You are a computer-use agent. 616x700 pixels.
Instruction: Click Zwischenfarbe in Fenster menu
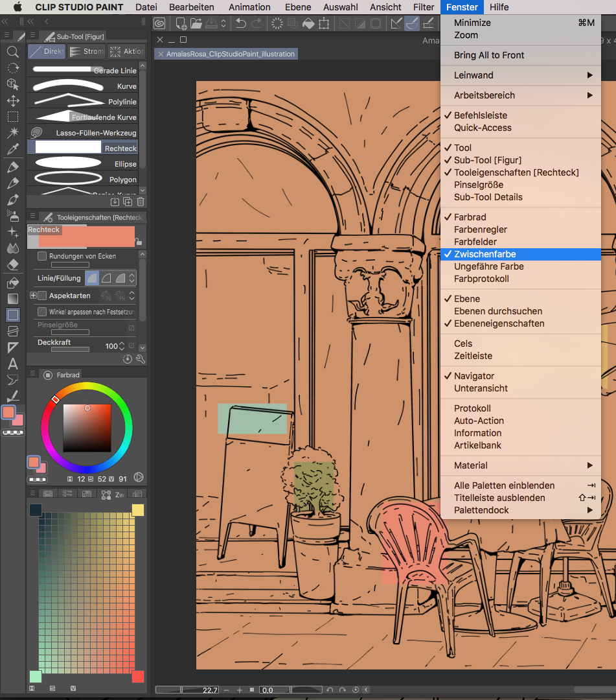(485, 254)
